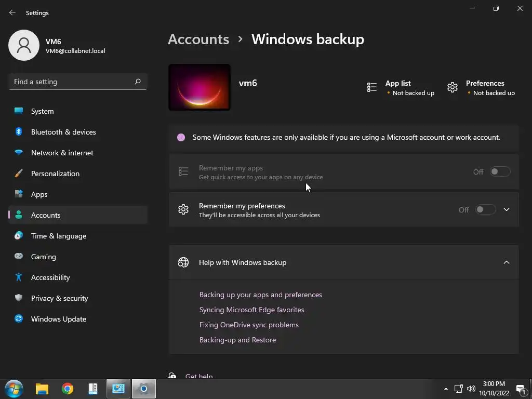Open Privacy & security category
The height and width of the screenshot is (399, 532).
coord(78,298)
